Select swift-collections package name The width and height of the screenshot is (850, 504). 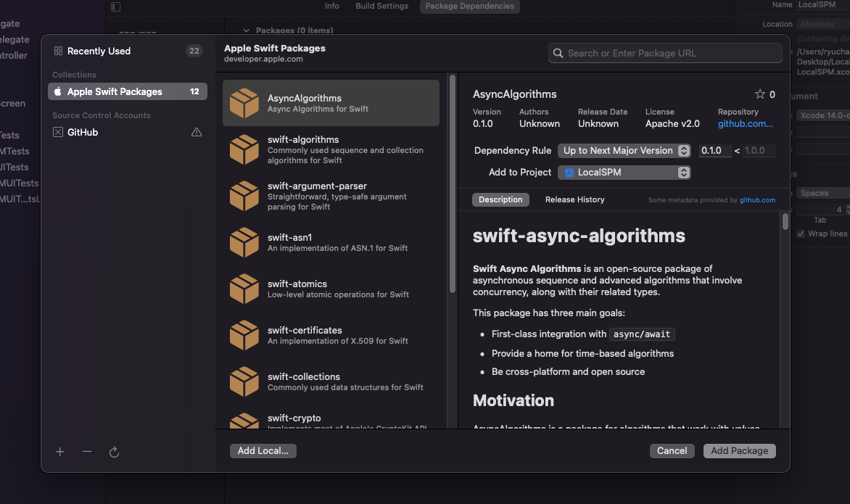click(304, 376)
